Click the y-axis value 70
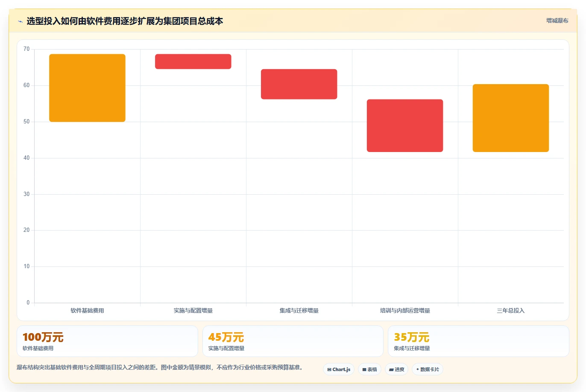 [x=26, y=49]
